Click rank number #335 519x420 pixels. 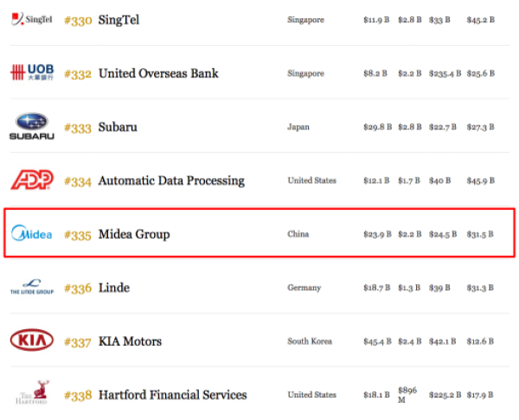tap(78, 235)
